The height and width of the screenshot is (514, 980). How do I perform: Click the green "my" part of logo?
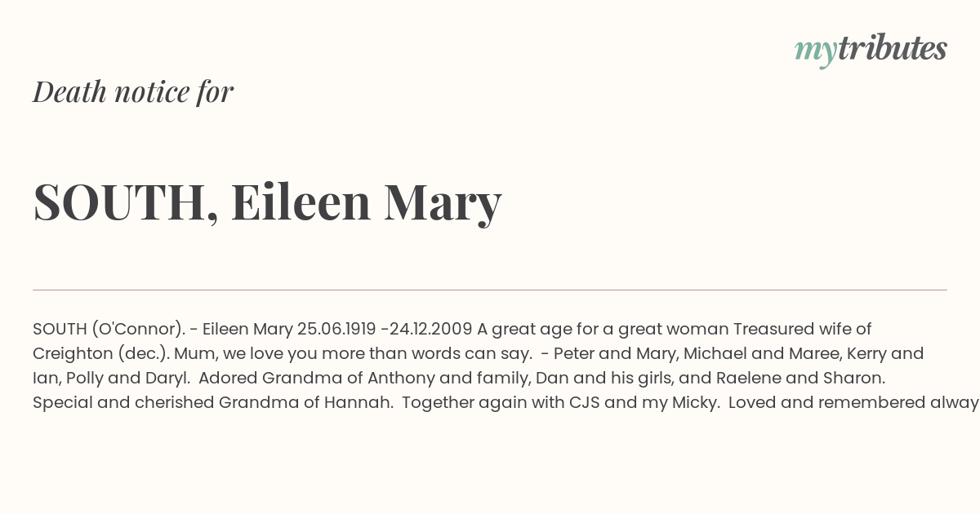coord(816,53)
